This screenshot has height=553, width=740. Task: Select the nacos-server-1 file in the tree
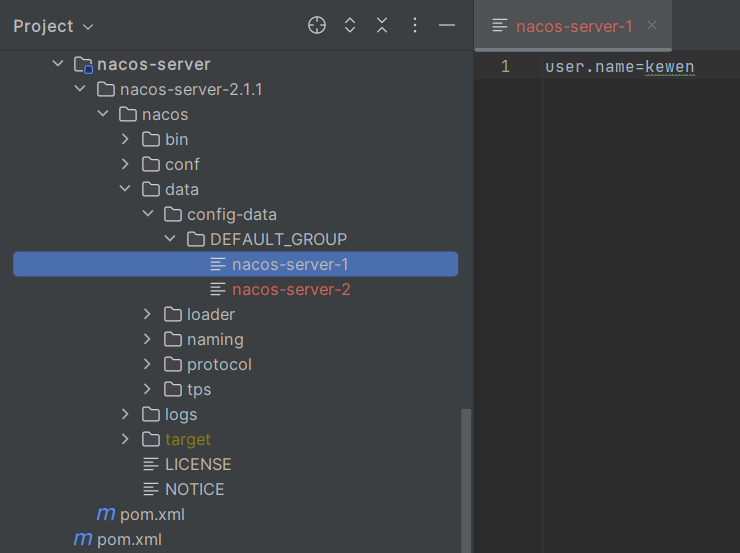[x=235, y=264]
